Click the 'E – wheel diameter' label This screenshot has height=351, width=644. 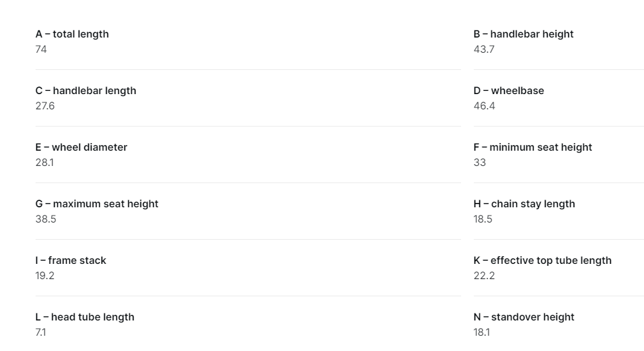(81, 147)
